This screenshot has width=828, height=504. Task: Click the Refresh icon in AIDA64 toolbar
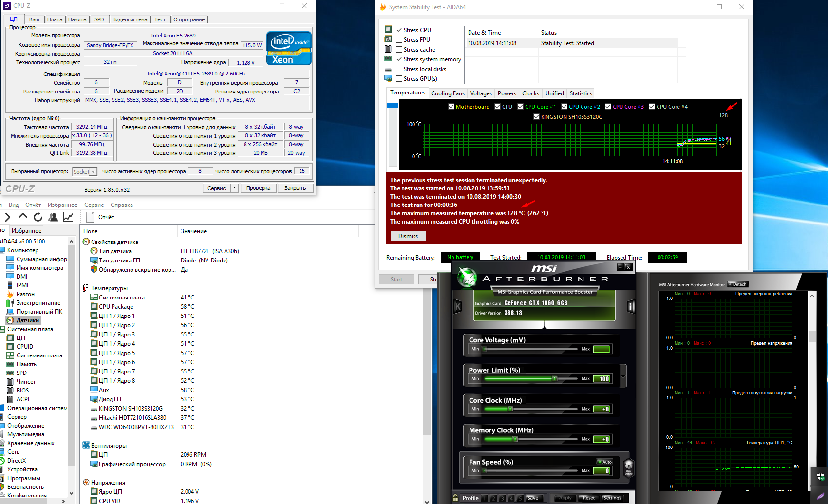click(38, 217)
